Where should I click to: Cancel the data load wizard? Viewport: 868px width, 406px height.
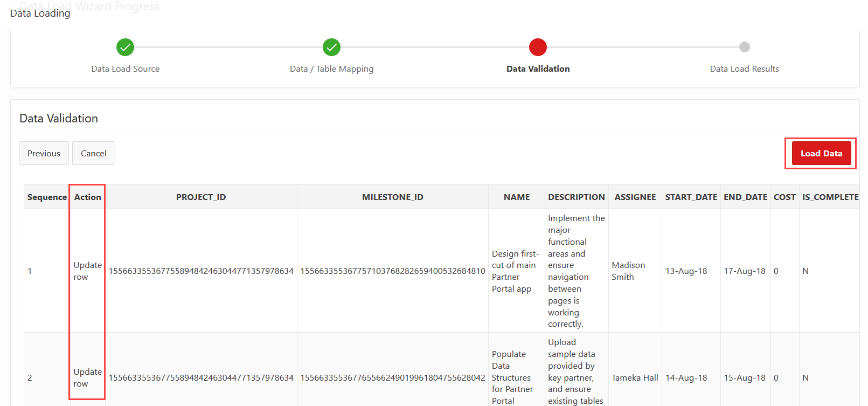[x=94, y=153]
